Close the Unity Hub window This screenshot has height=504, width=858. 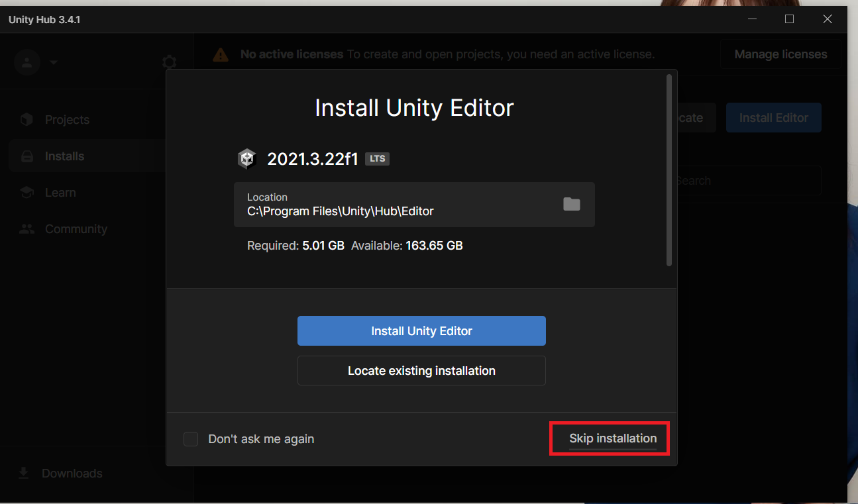(828, 20)
